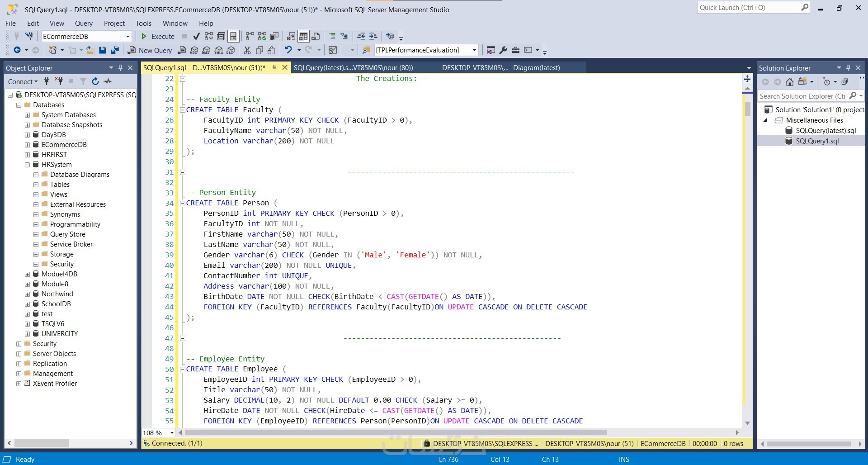The width and height of the screenshot is (868, 465).
Task: Open the Query menu
Action: 84,24
